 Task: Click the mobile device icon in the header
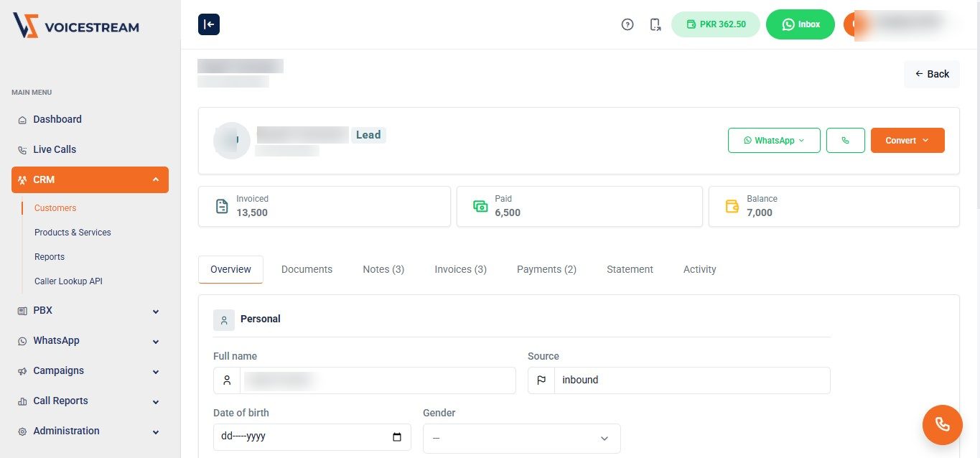(655, 24)
